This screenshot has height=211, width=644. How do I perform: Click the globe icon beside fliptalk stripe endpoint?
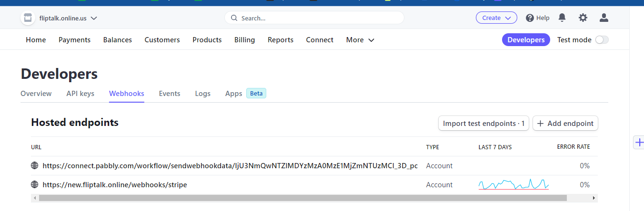34,185
